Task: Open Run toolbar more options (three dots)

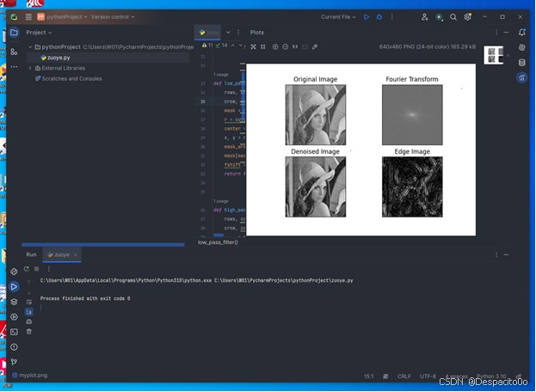Action: pyautogui.click(x=49, y=269)
